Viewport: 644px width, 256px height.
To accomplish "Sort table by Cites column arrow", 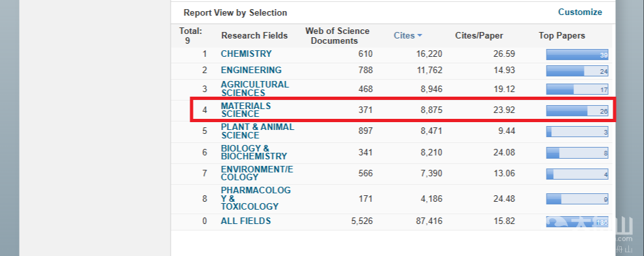I will [419, 36].
